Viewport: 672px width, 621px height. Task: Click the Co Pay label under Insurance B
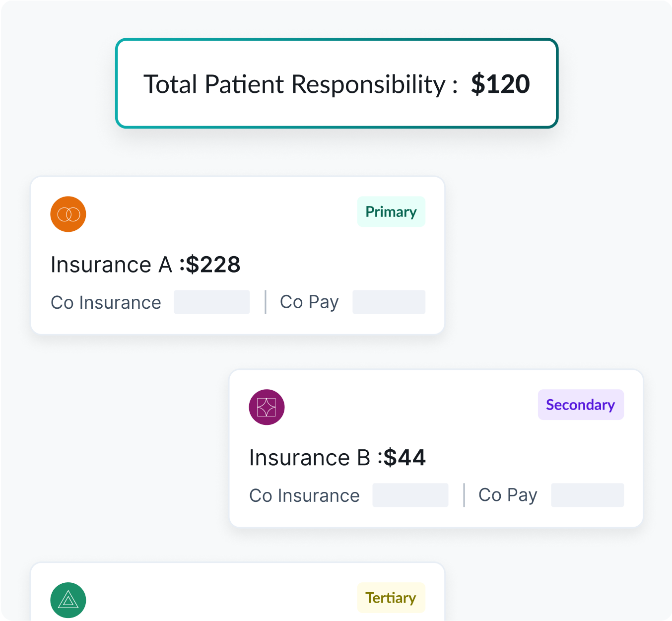508,495
